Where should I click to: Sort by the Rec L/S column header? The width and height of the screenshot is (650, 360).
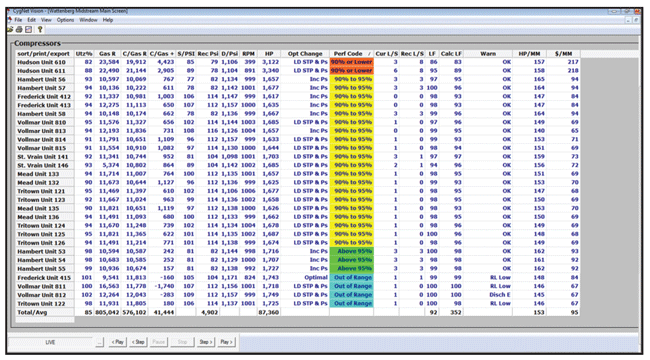(x=412, y=54)
